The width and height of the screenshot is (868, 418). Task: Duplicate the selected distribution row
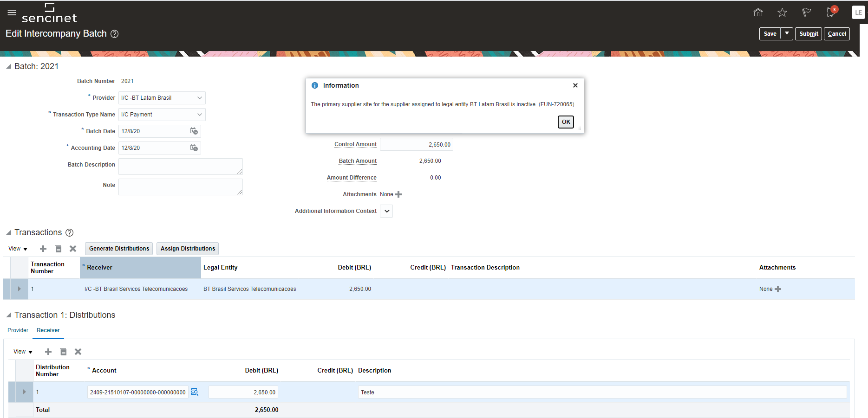63,352
